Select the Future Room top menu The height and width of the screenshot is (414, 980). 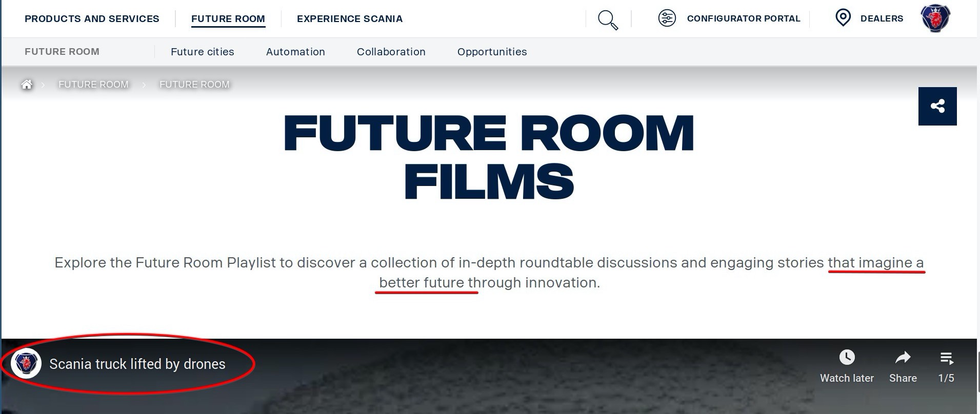click(228, 19)
